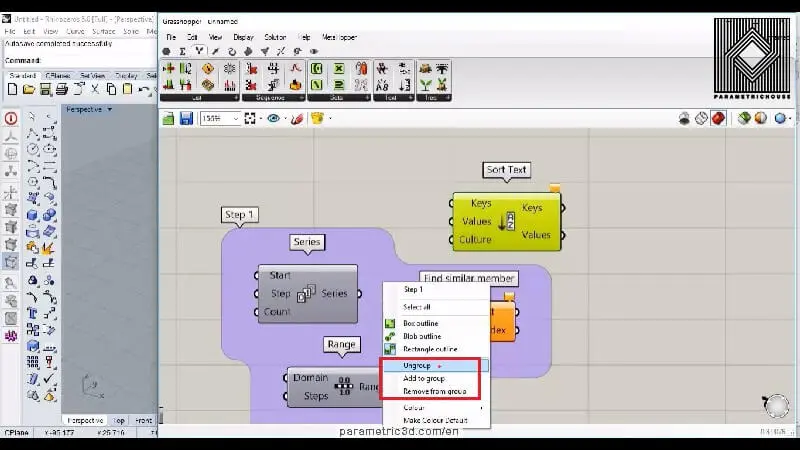
Task: Click Rhino's Print icon in Standard toolbar
Action: click(60, 90)
